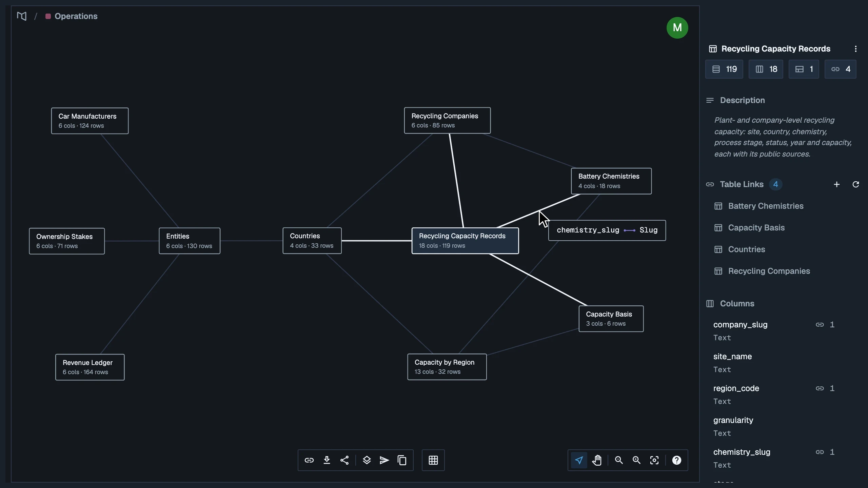The width and height of the screenshot is (868, 488).
Task: Click the link icon beside chemistry_slug column
Action: 820,452
